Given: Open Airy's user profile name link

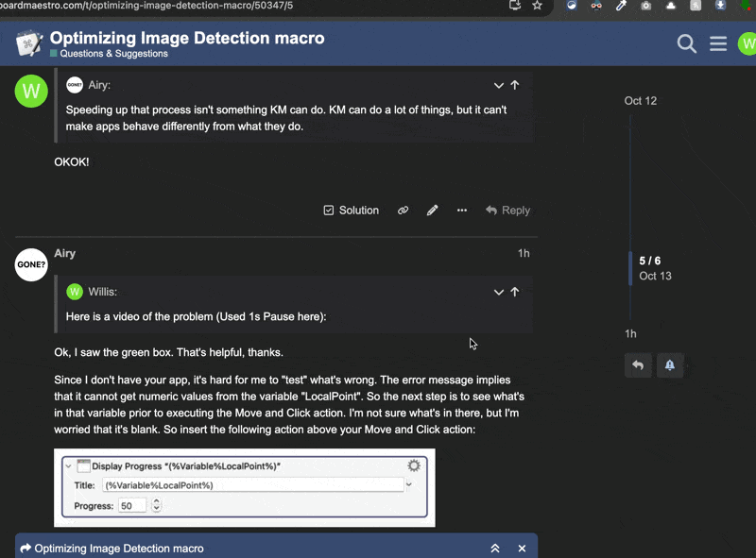Looking at the screenshot, I should [x=65, y=253].
